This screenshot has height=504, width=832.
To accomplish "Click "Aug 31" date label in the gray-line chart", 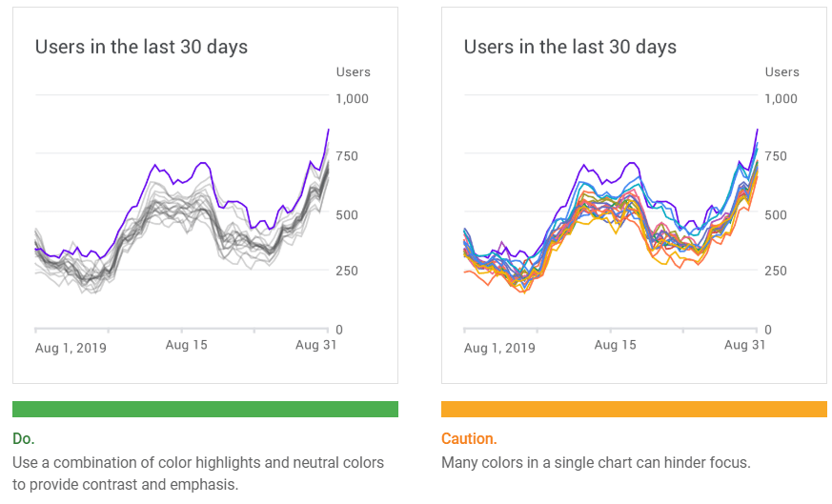I will tap(315, 345).
